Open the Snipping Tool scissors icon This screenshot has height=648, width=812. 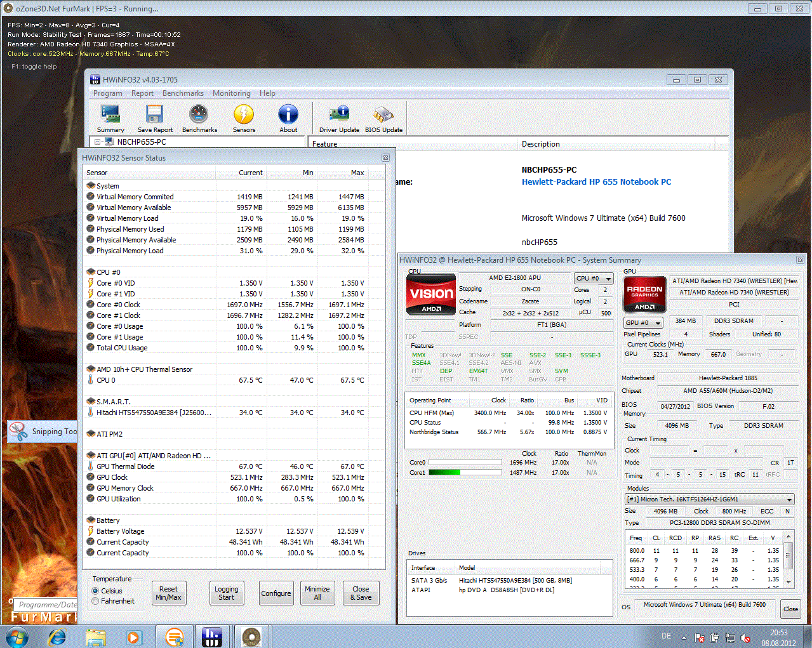[19, 432]
